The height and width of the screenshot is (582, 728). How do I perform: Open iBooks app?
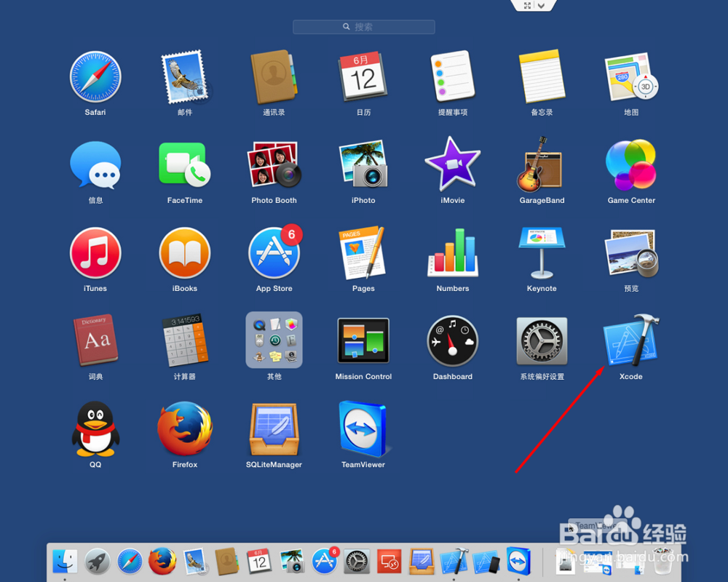coord(185,253)
